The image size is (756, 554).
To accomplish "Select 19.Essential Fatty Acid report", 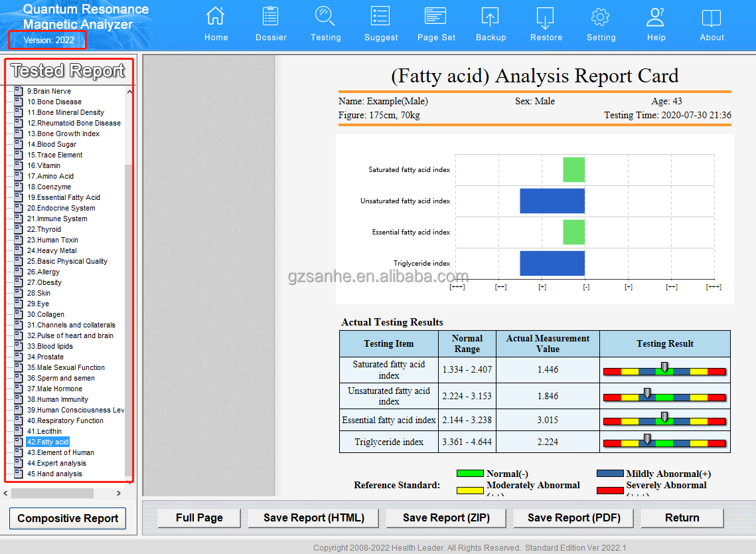I will click(63, 197).
